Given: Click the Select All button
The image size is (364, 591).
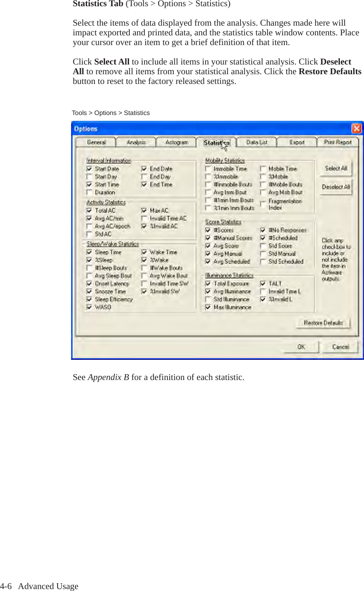Looking at the screenshot, I should 335,169.
